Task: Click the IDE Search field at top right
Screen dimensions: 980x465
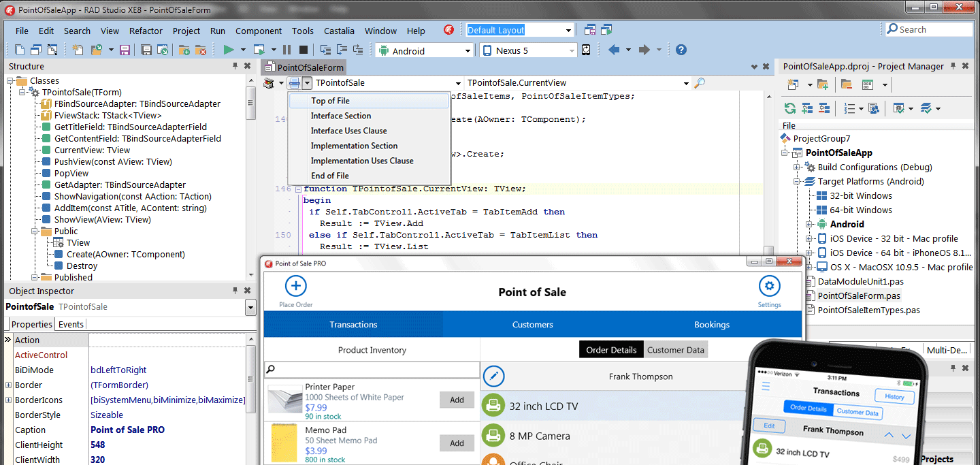Action: pyautogui.click(x=929, y=29)
